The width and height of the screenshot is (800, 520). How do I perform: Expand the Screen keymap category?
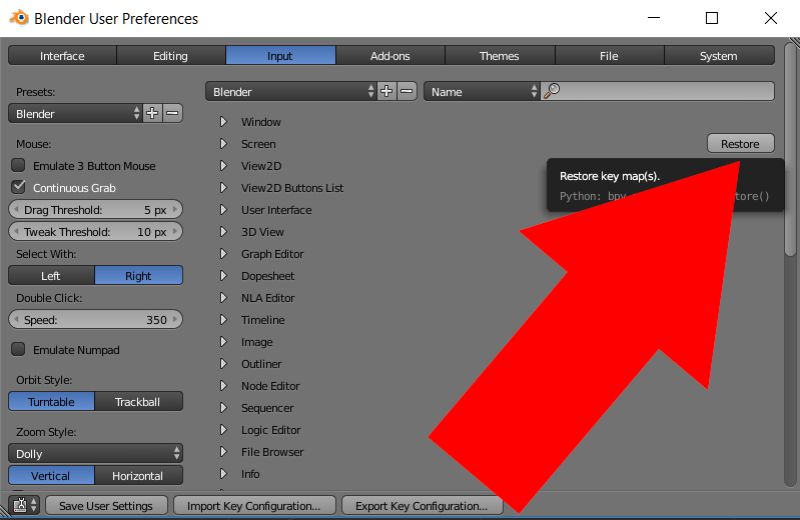click(223, 143)
